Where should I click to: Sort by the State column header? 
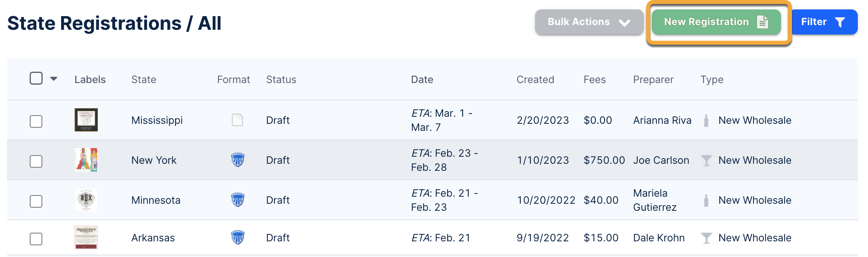click(x=143, y=80)
